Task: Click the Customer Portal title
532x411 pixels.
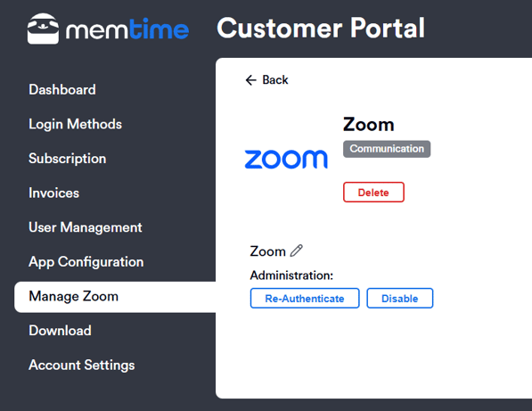Action: click(x=321, y=28)
